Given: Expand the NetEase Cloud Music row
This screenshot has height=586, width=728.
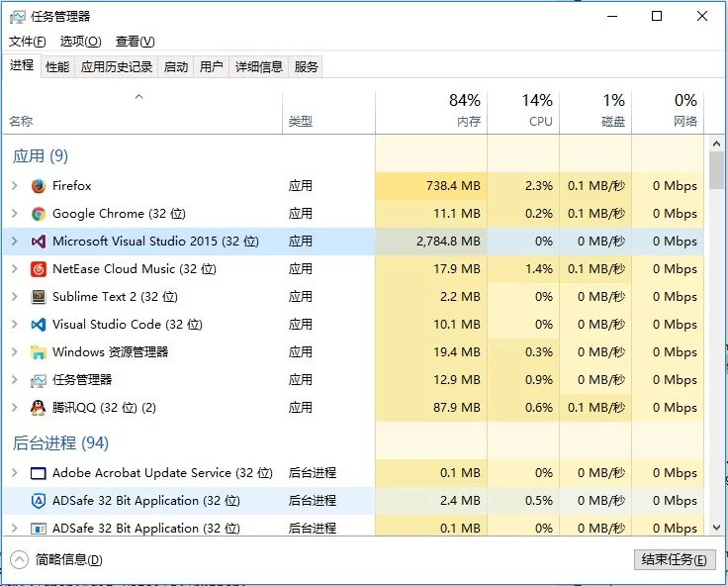Looking at the screenshot, I should pos(15,268).
